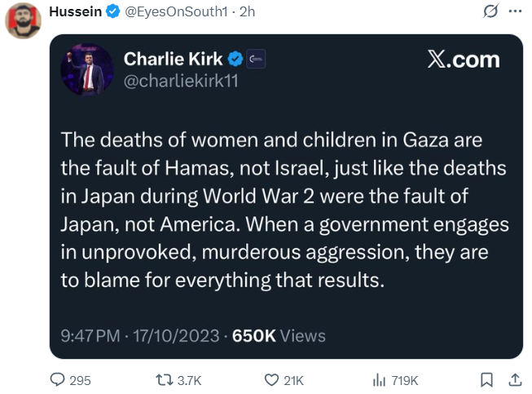This screenshot has width=532, height=394.
Task: Click the @charliekirk11 handle in screenshot
Action: [x=181, y=82]
